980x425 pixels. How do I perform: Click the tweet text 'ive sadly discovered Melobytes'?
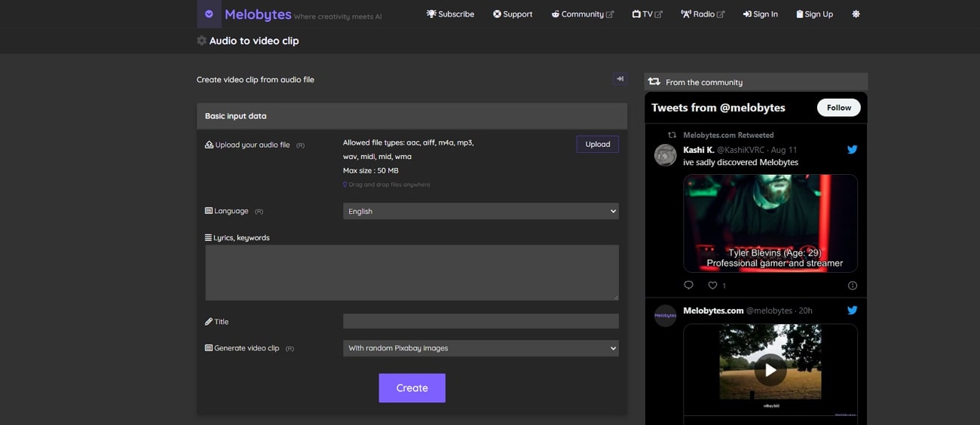[740, 163]
